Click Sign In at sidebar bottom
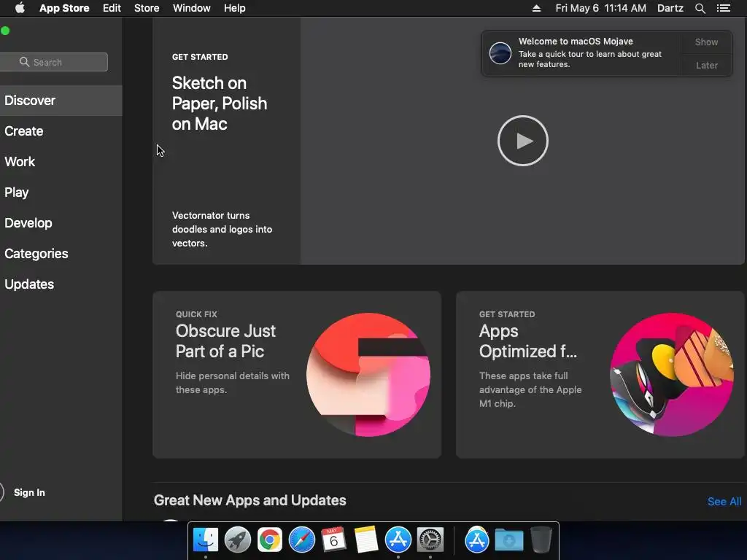Screen dimensions: 747x560 (x=29, y=492)
